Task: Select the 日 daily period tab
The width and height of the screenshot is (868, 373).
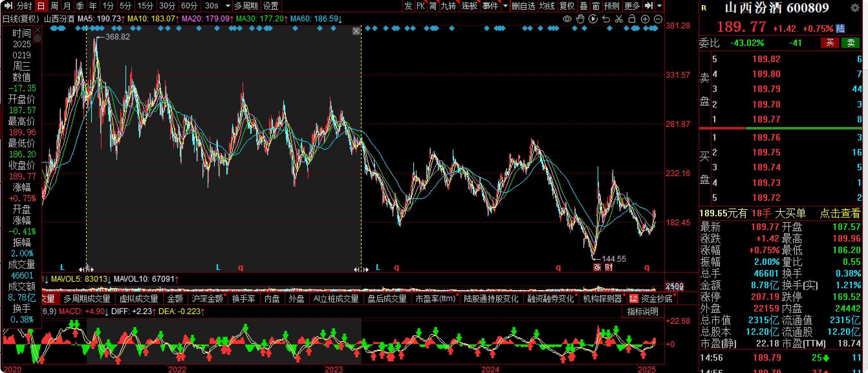Action: pyautogui.click(x=41, y=6)
